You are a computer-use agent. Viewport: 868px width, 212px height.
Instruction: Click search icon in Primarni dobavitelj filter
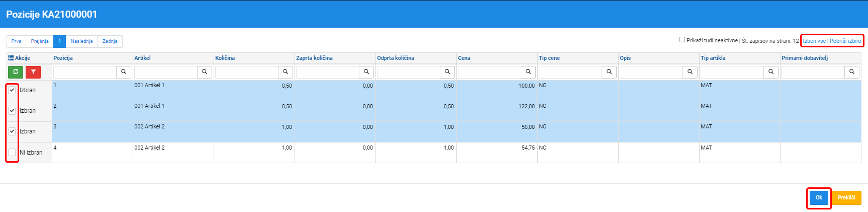coord(852,72)
